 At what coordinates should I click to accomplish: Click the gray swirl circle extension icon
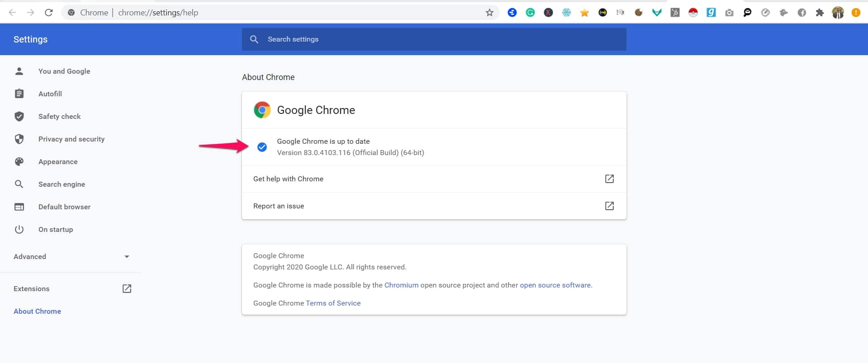click(765, 13)
